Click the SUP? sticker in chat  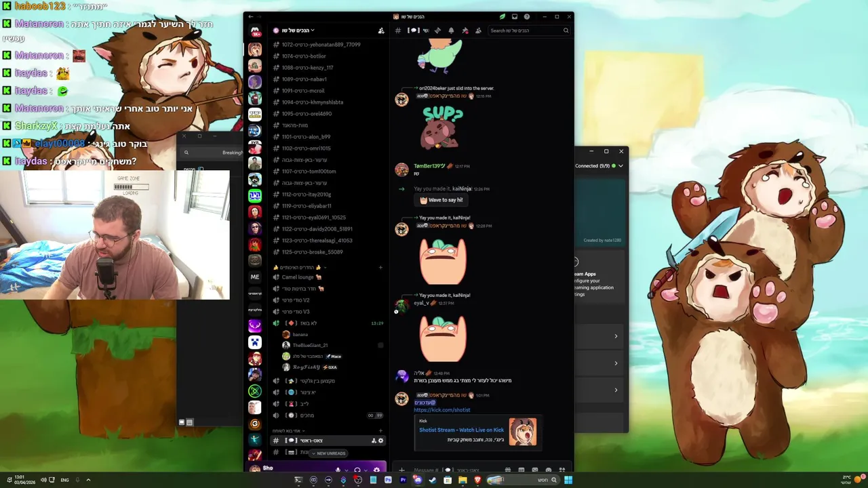pyautogui.click(x=442, y=126)
